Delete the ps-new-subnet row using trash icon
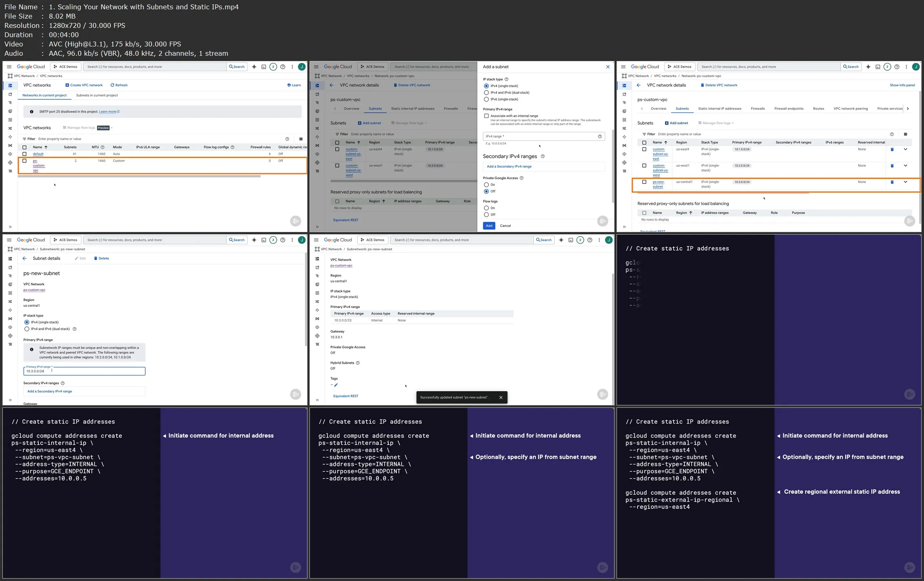 [892, 182]
